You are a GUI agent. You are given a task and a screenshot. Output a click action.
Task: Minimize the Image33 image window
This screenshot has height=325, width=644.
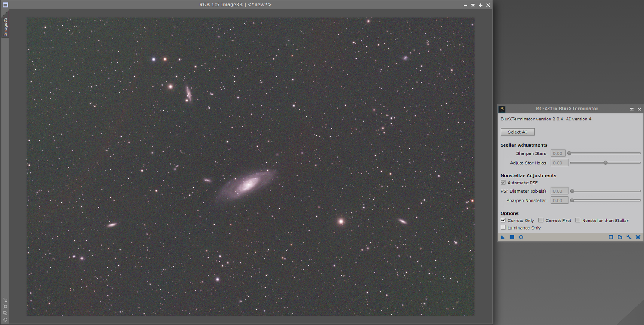pos(465,5)
